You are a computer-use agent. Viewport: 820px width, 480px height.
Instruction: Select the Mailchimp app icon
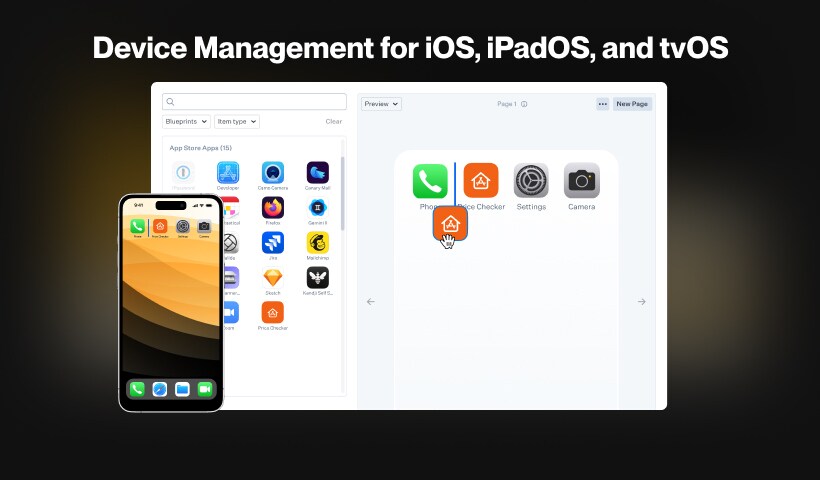point(317,243)
